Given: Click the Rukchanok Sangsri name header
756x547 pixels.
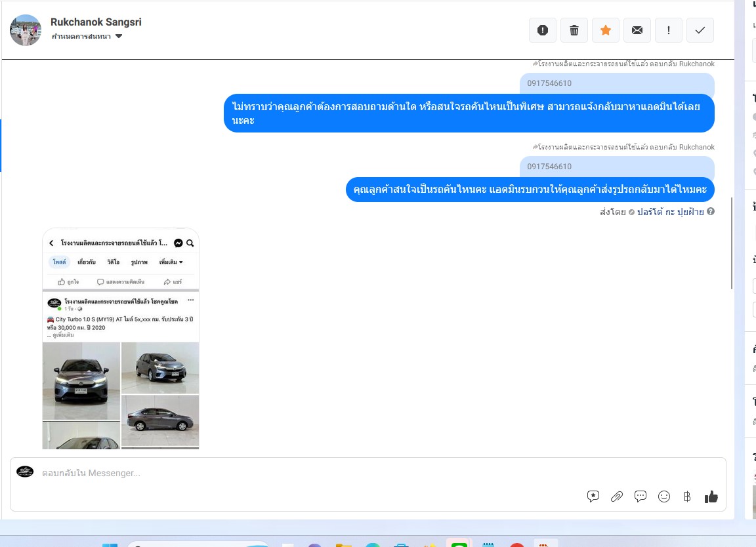Looking at the screenshot, I should point(96,22).
